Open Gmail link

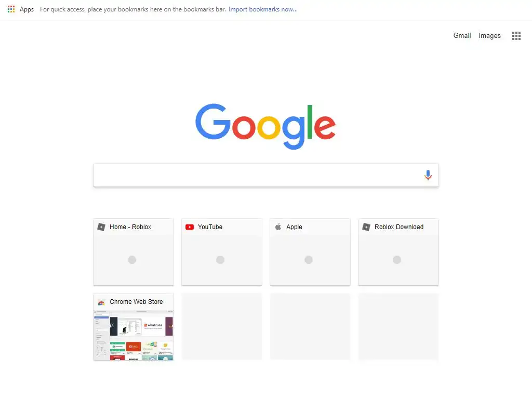462,36
